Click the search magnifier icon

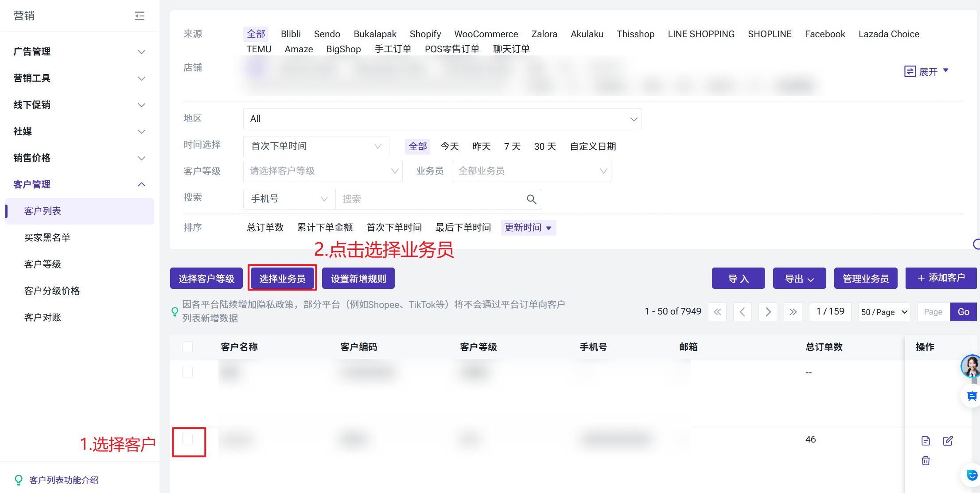(x=531, y=199)
